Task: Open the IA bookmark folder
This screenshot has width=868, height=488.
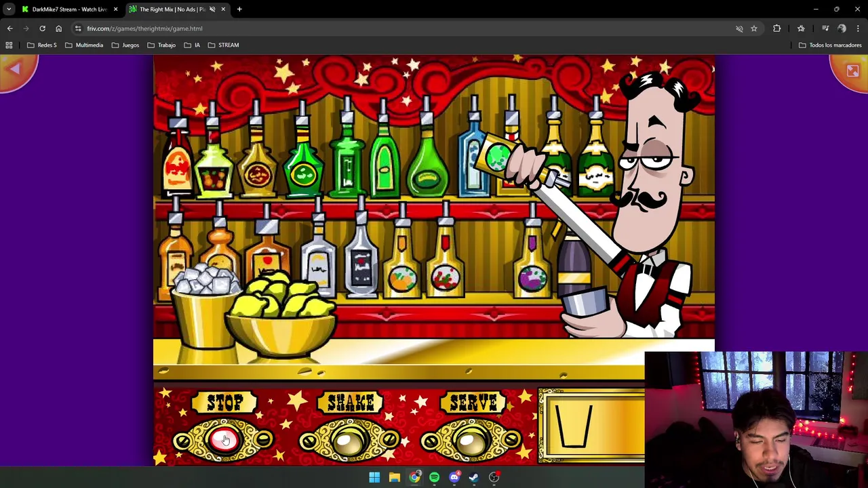Action: pyautogui.click(x=192, y=45)
